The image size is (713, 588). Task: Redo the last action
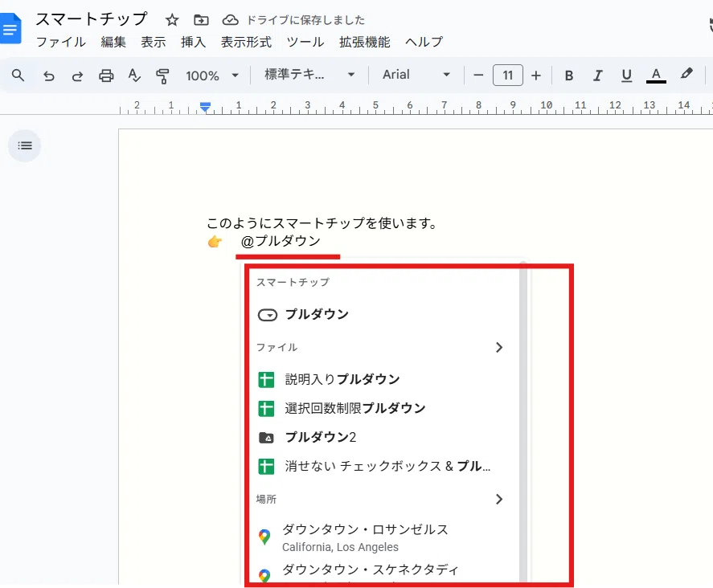coord(77,76)
